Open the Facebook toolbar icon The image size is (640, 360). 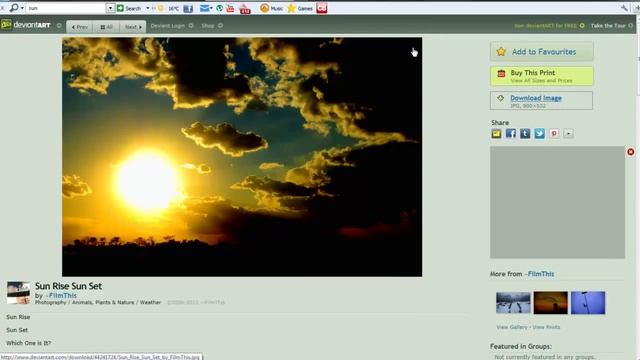click(188, 8)
